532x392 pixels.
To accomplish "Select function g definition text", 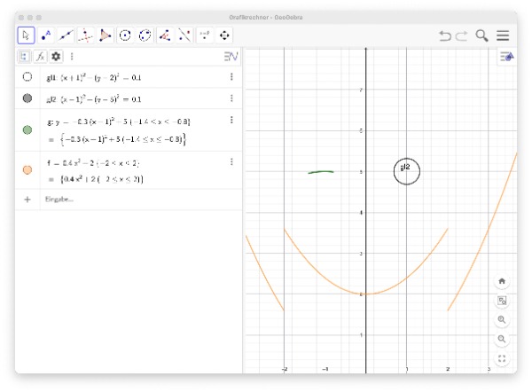I will pos(119,122).
